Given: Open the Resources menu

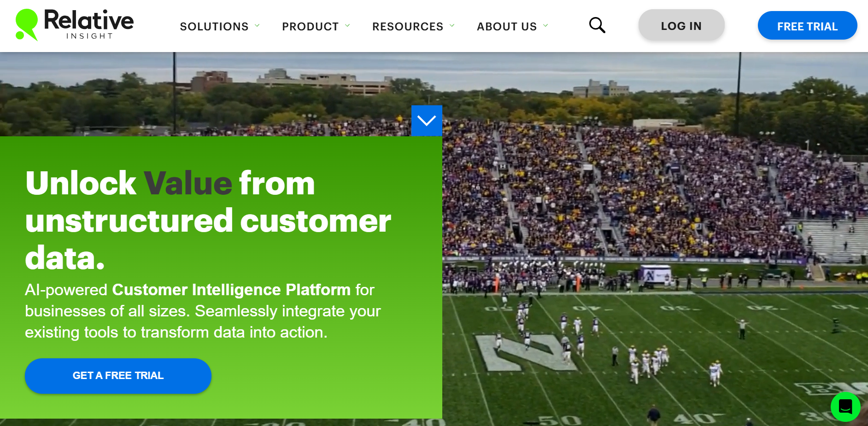Looking at the screenshot, I should point(408,27).
